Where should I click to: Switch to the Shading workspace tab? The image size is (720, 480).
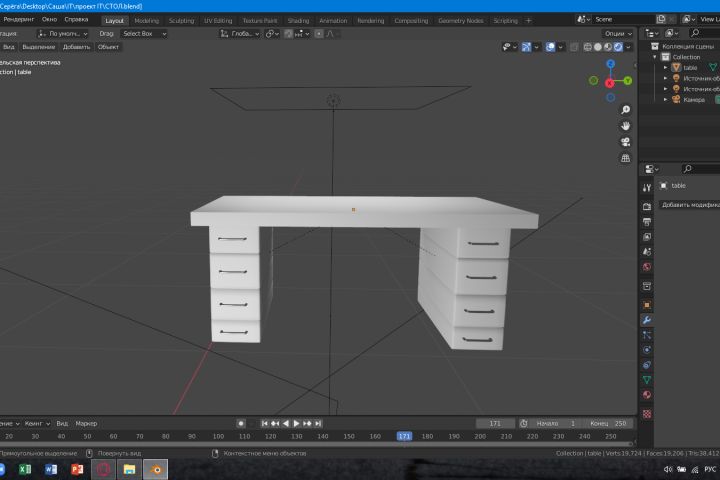[298, 21]
